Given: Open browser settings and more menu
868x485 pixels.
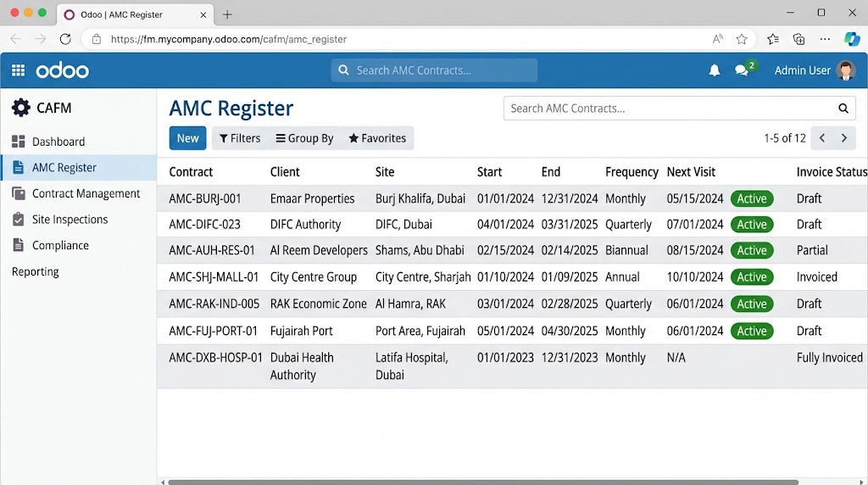Looking at the screenshot, I should coord(825,39).
